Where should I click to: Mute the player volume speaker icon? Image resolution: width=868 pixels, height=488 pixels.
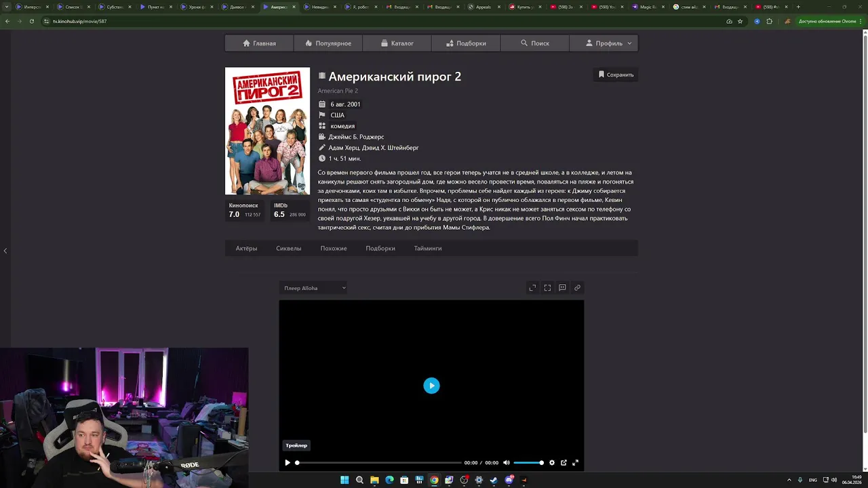tap(506, 463)
